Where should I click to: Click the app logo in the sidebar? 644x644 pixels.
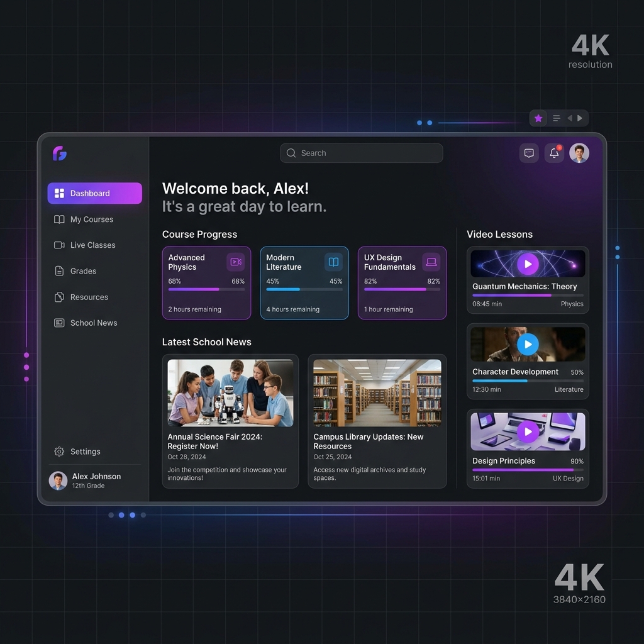tap(60, 153)
